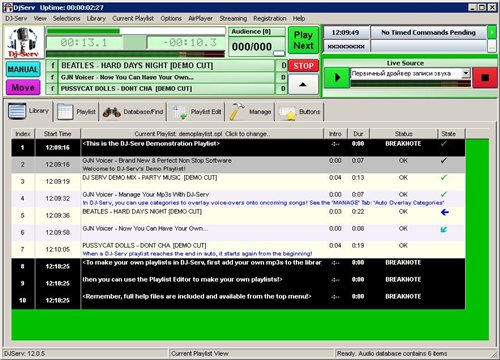Open the Current Playlist menu
Viewport: 500px width, 360px height.
(x=133, y=18)
